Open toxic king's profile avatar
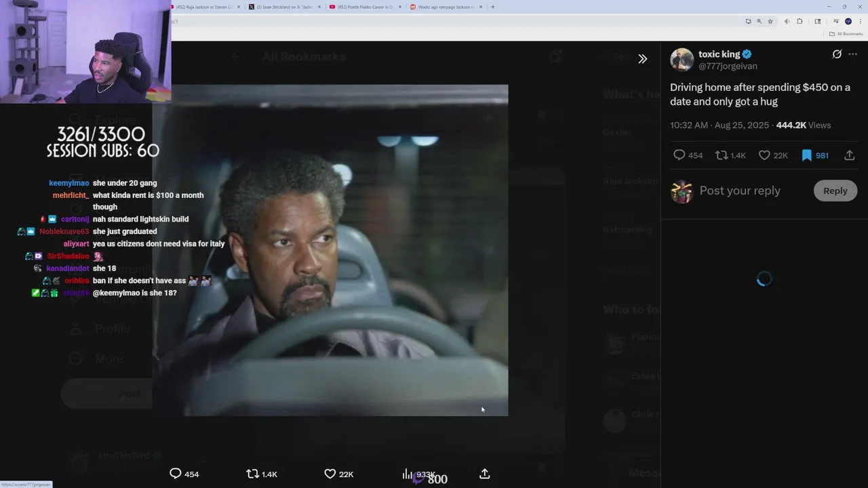The image size is (868, 488). (682, 60)
